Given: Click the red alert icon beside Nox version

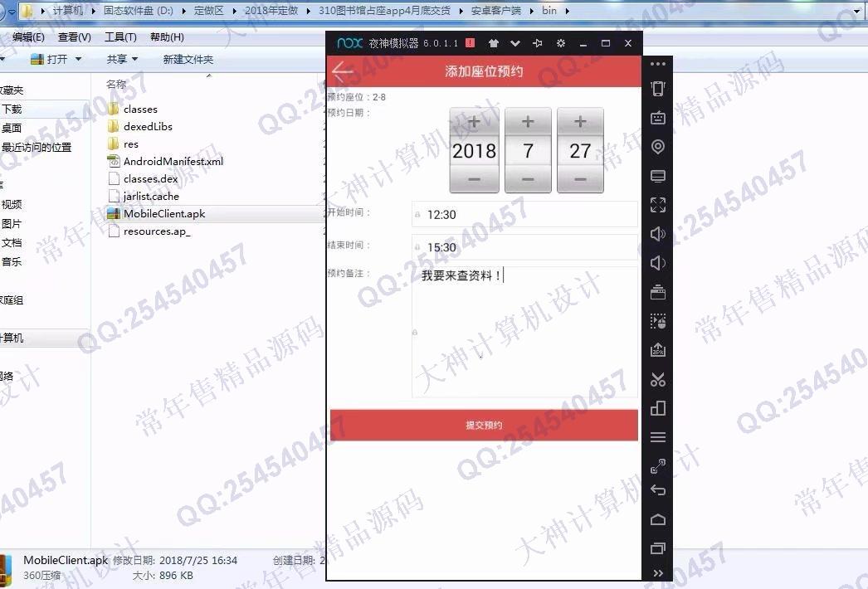Looking at the screenshot, I should (x=470, y=43).
